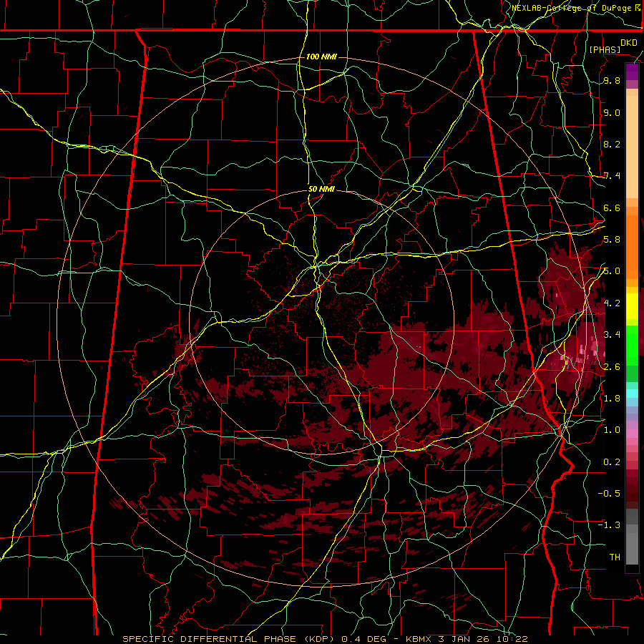Viewport: 644px width, 644px height.
Task: Select the 1.8 scale value
Action: [x=612, y=399]
